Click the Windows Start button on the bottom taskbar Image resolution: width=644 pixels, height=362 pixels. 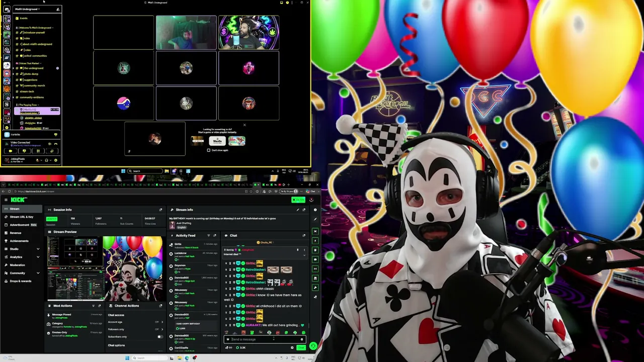click(x=127, y=358)
